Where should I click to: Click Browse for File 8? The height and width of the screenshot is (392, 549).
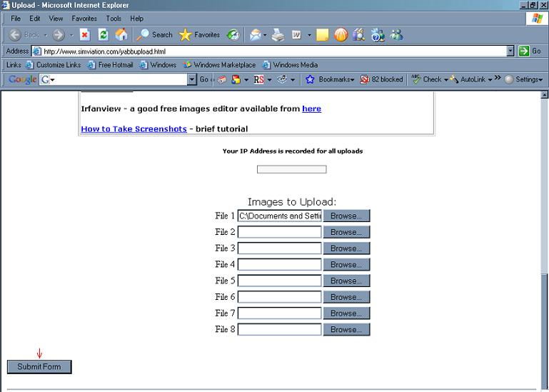click(x=346, y=329)
